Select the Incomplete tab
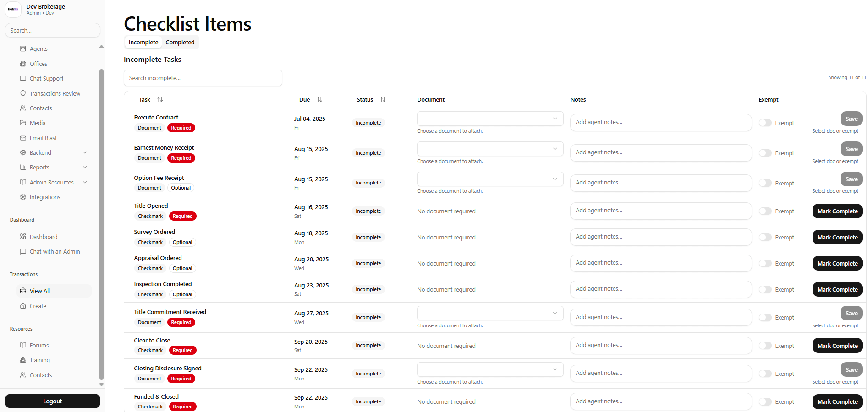The height and width of the screenshot is (412, 868). (x=143, y=42)
